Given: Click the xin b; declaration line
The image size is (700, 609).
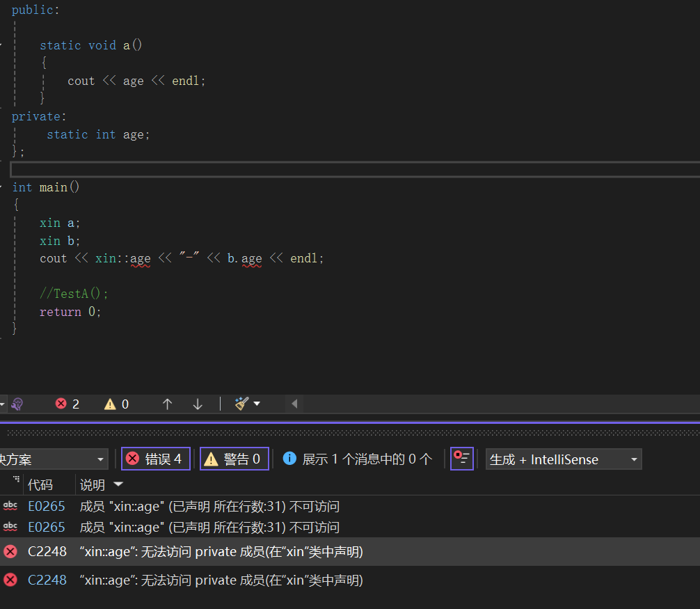Looking at the screenshot, I should (x=60, y=241).
